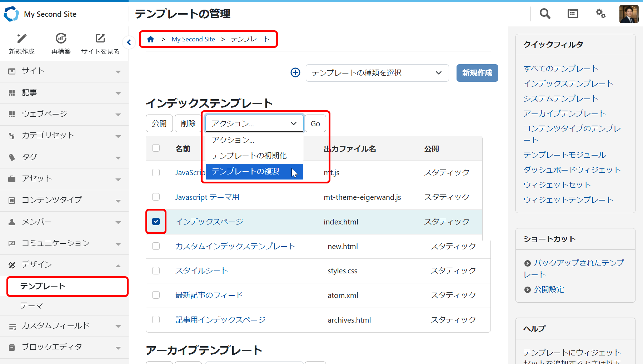
Task: Click the home icon in breadcrumb
Action: pos(151,39)
